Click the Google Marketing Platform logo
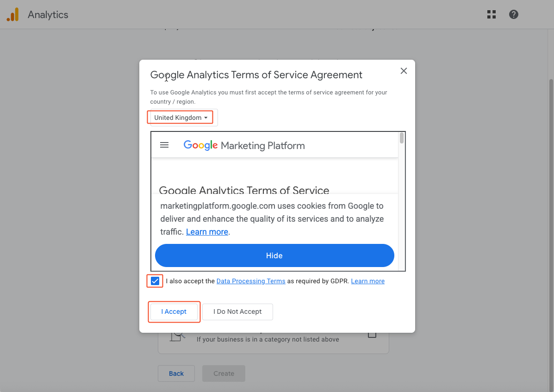Image resolution: width=554 pixels, height=392 pixels. point(244,145)
